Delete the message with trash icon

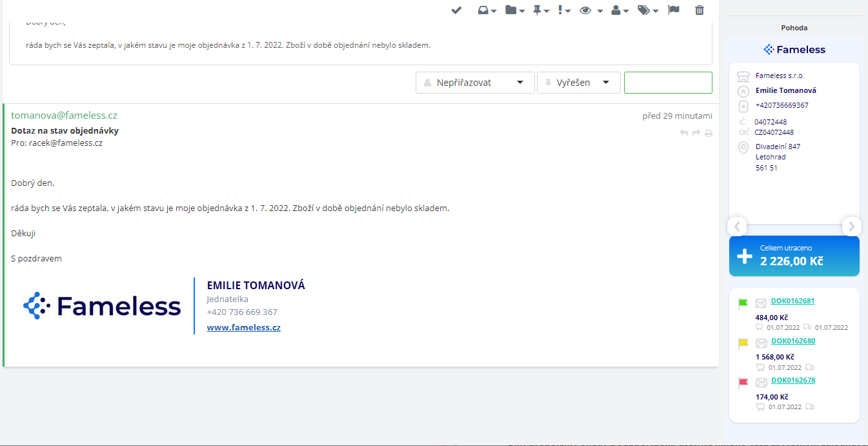(700, 10)
